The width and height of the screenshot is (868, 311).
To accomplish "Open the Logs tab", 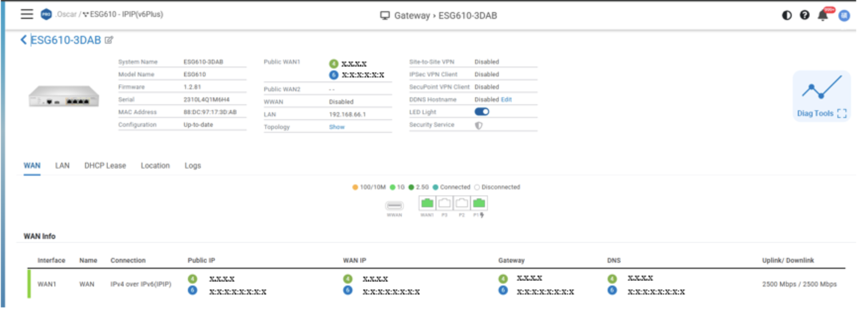I will click(x=193, y=165).
